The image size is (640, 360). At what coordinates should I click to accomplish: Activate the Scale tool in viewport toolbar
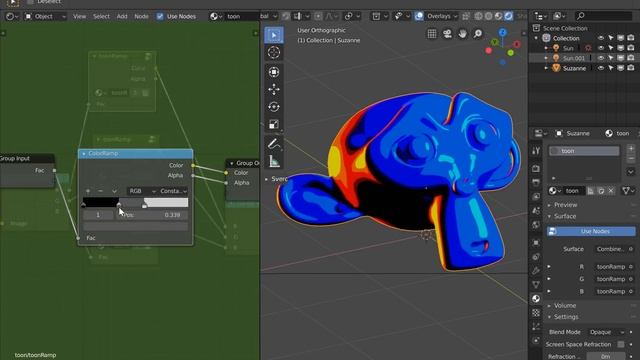[274, 124]
